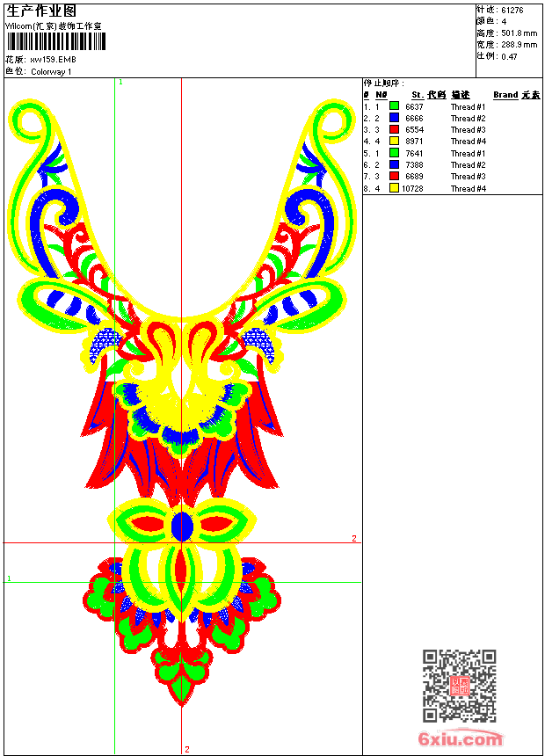The image size is (545, 756).
Task: Click the 'N#' column header
Action: (x=381, y=95)
